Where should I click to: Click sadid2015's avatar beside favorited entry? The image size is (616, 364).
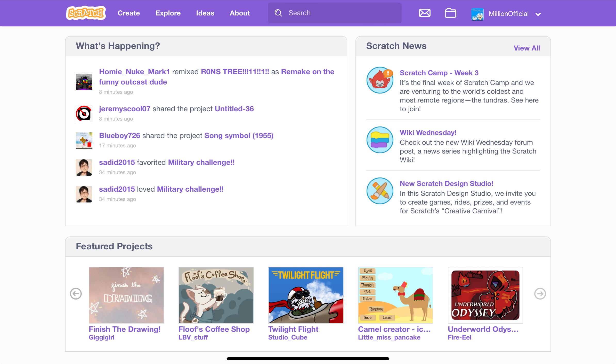coord(84,167)
